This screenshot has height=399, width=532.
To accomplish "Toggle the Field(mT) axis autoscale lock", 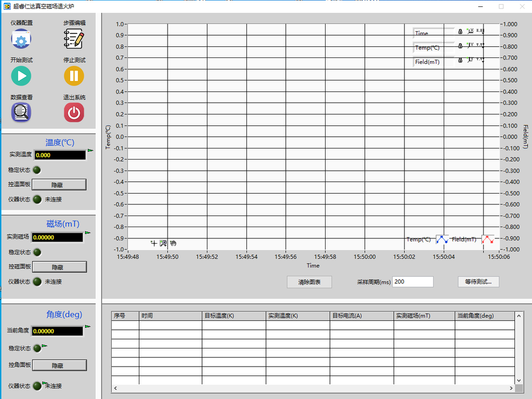I will [x=460, y=60].
